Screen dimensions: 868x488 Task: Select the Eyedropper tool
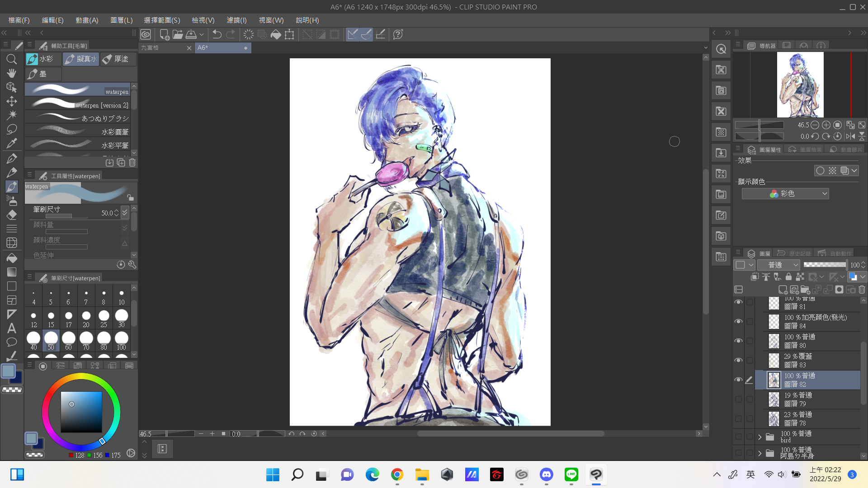click(12, 144)
